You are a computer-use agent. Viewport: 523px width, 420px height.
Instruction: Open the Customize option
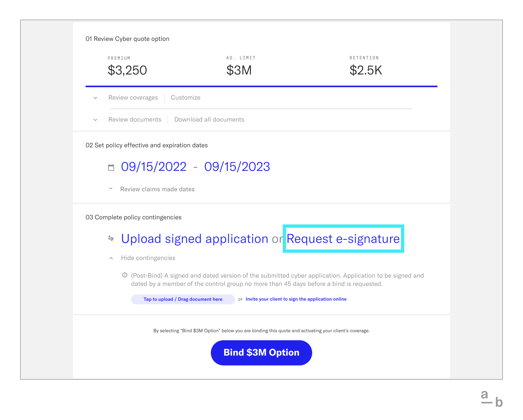pos(186,98)
